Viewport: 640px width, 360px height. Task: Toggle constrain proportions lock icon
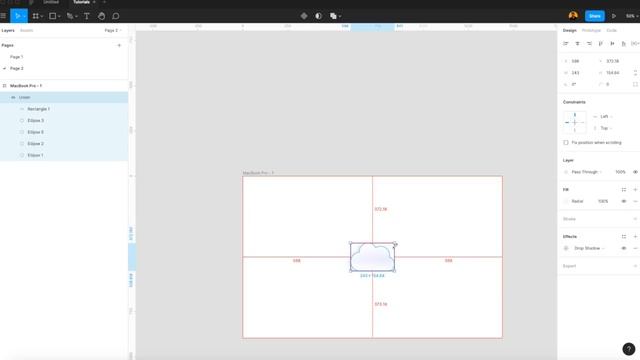pyautogui.click(x=635, y=73)
